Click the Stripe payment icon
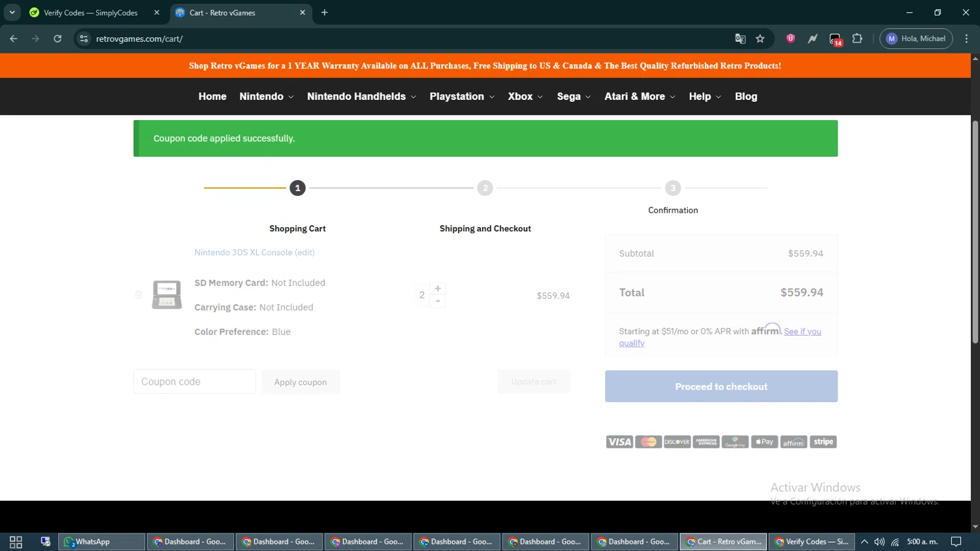 [823, 442]
